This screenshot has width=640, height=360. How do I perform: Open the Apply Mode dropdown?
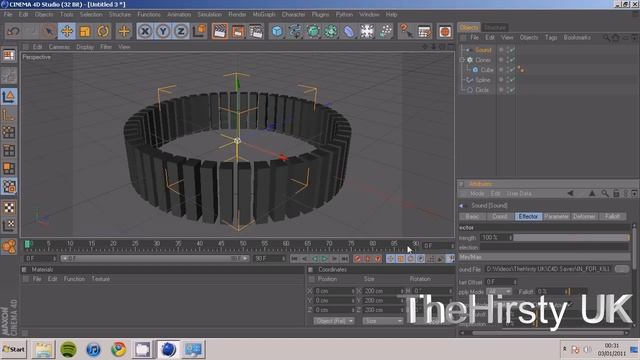[x=499, y=292]
